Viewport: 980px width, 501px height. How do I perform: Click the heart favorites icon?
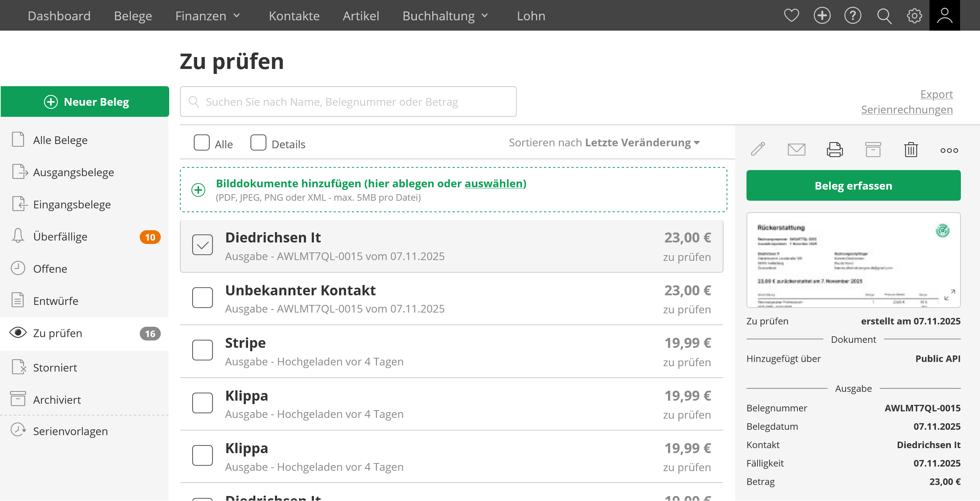pos(791,16)
